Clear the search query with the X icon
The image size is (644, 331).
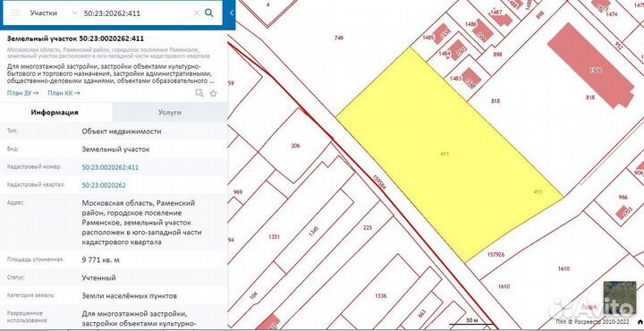coord(196,13)
